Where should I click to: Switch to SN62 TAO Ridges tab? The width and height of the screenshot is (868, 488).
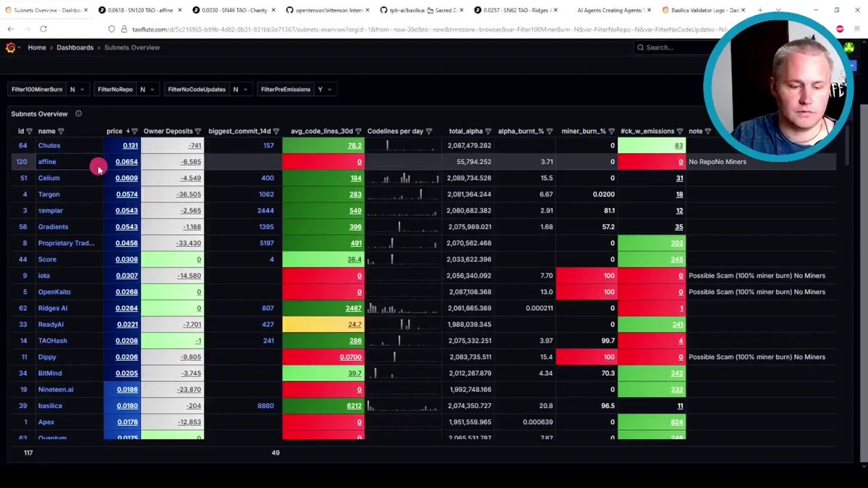(516, 11)
